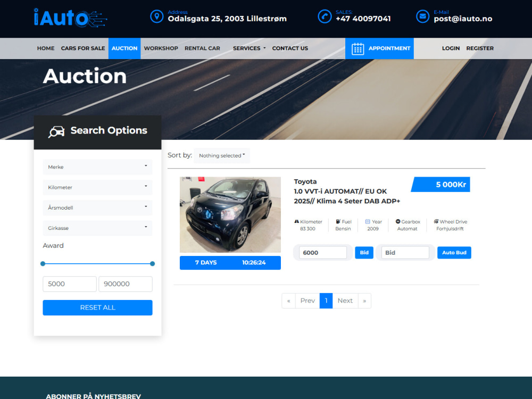Screen dimensions: 532x399
Task: Open Cars For Sale page
Action: 83,48
